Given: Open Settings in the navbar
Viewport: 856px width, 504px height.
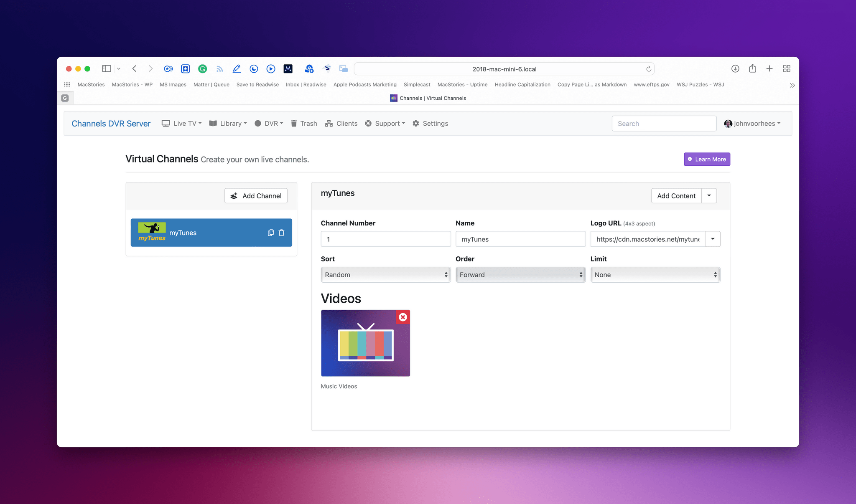Looking at the screenshot, I should click(430, 123).
